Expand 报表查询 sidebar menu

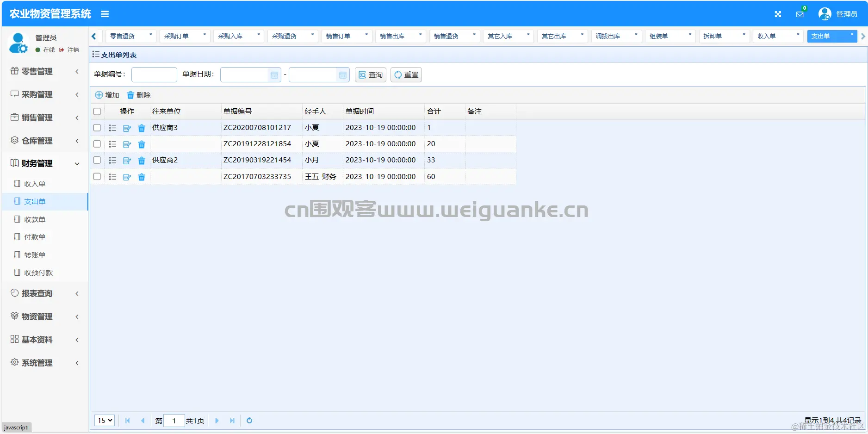pos(44,293)
